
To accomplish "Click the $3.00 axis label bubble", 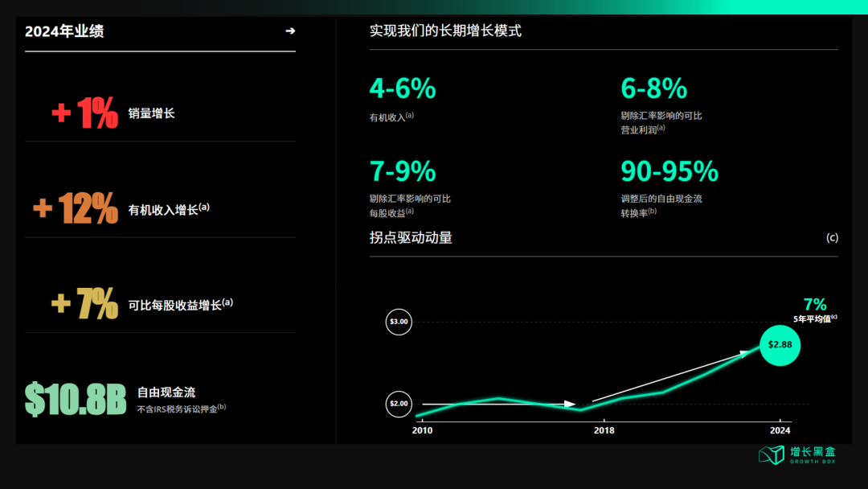I will pyautogui.click(x=398, y=322).
